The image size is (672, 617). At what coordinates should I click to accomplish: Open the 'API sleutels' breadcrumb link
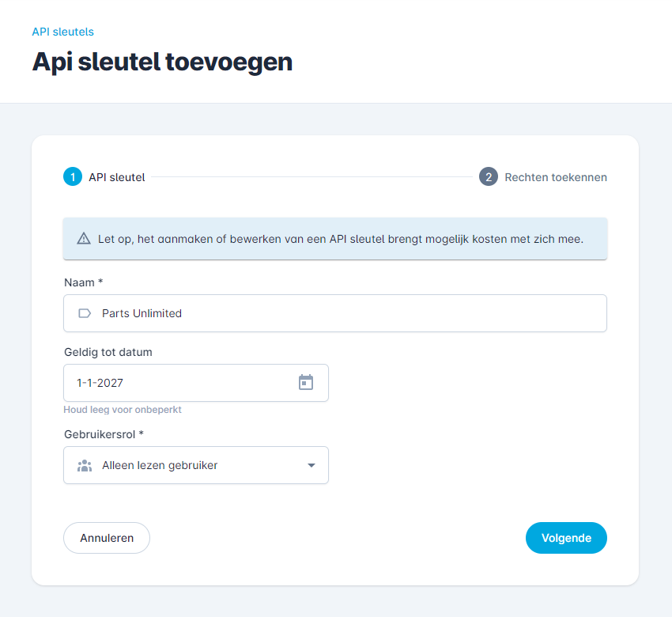[x=63, y=32]
